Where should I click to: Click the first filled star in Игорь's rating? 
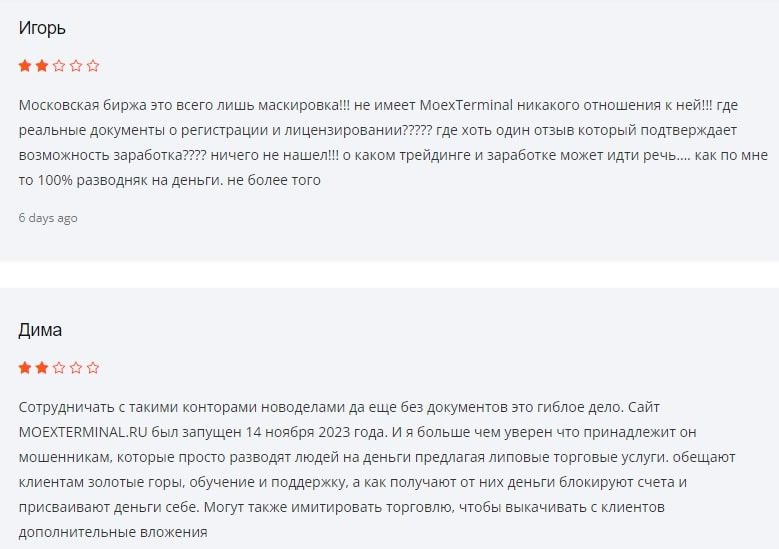tap(25, 66)
